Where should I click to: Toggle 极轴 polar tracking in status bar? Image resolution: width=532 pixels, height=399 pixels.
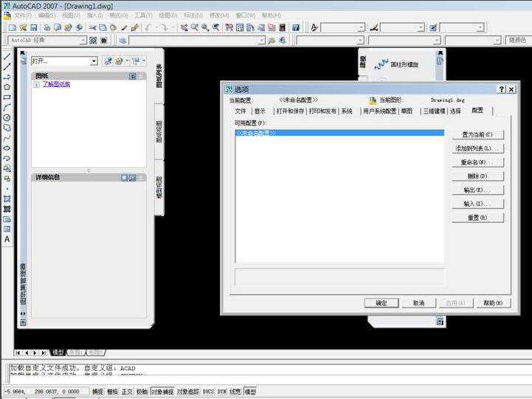point(142,392)
